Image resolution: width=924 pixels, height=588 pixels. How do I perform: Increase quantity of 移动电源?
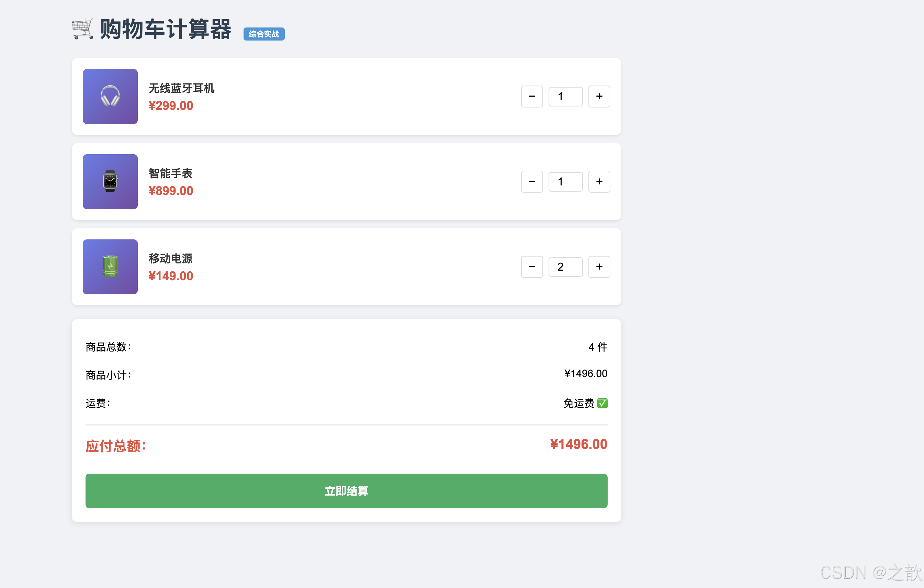tap(599, 267)
